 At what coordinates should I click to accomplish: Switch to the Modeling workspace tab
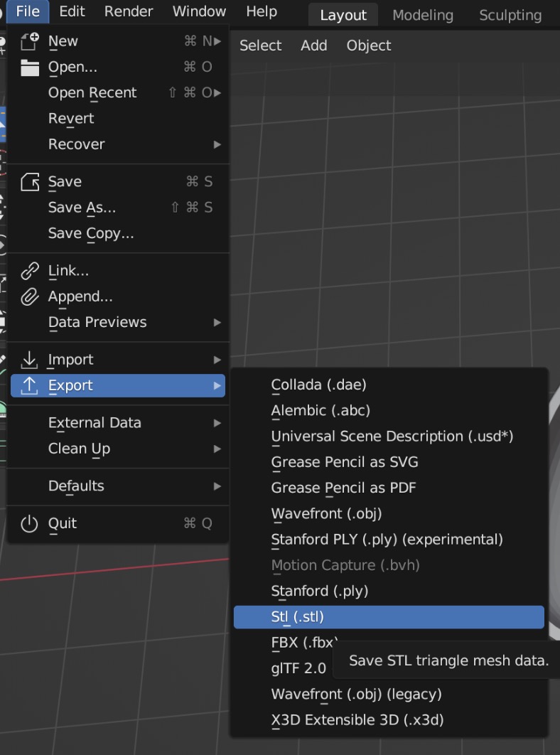pos(423,15)
